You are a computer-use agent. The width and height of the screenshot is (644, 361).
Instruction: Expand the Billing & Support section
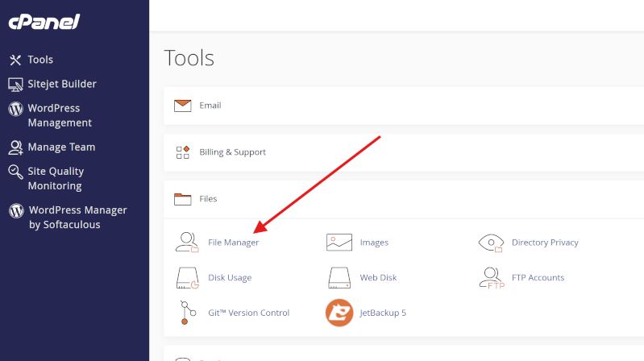tap(404, 152)
